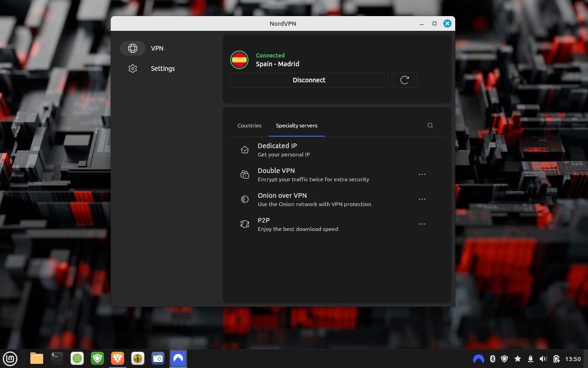This screenshot has height=368, width=588.
Task: Click the Onion over VPN icon
Action: tap(245, 199)
